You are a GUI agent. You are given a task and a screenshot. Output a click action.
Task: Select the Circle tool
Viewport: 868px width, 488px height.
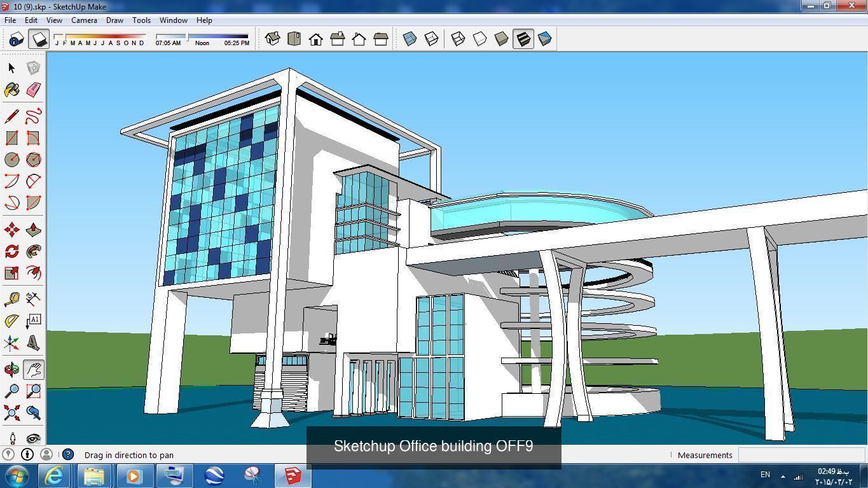pyautogui.click(x=11, y=160)
